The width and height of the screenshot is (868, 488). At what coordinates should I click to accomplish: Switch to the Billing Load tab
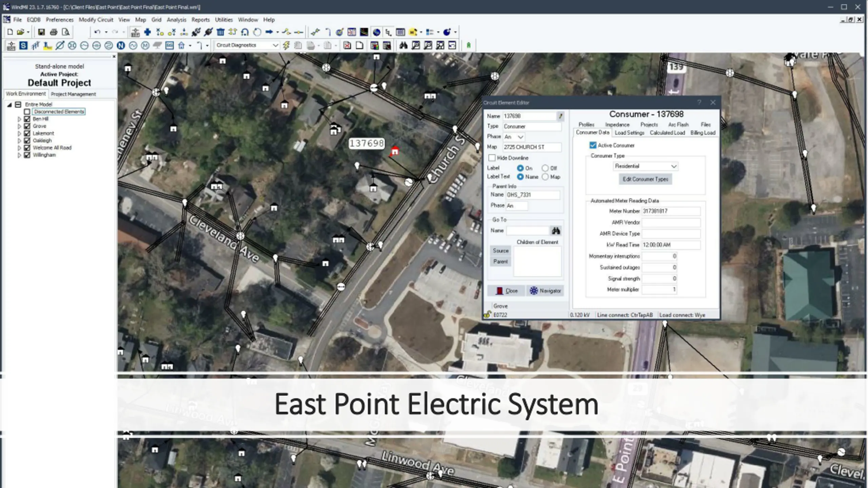point(703,133)
